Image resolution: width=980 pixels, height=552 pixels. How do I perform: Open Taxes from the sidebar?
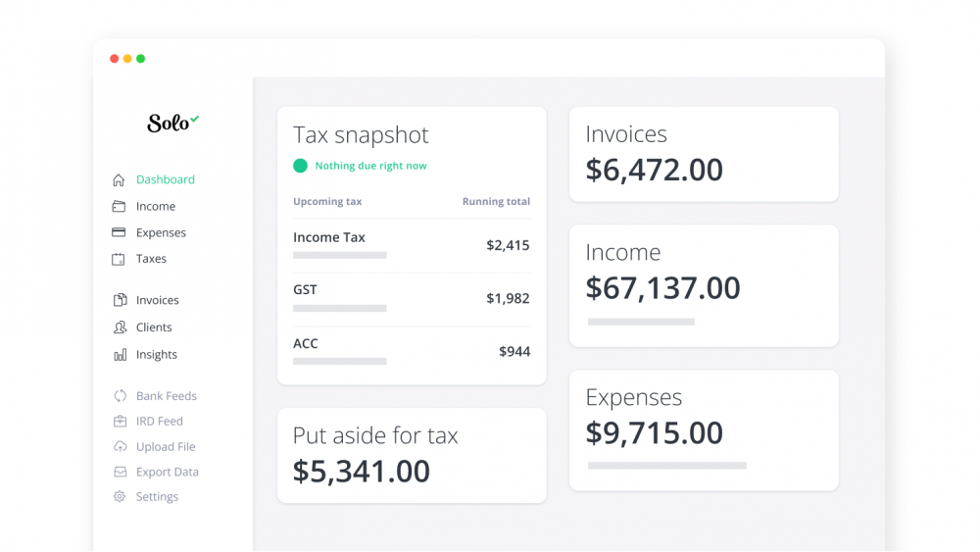click(x=151, y=259)
